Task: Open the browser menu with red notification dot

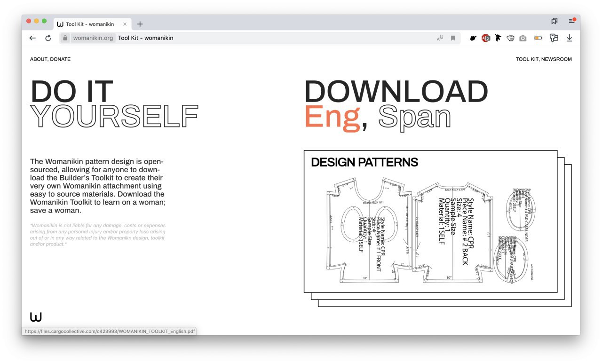Action: 572,21
